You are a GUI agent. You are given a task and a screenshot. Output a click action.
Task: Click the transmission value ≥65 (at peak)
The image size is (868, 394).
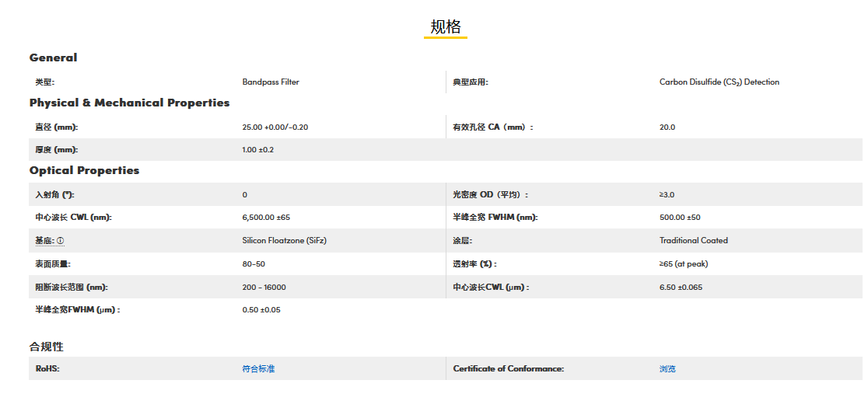click(x=684, y=264)
